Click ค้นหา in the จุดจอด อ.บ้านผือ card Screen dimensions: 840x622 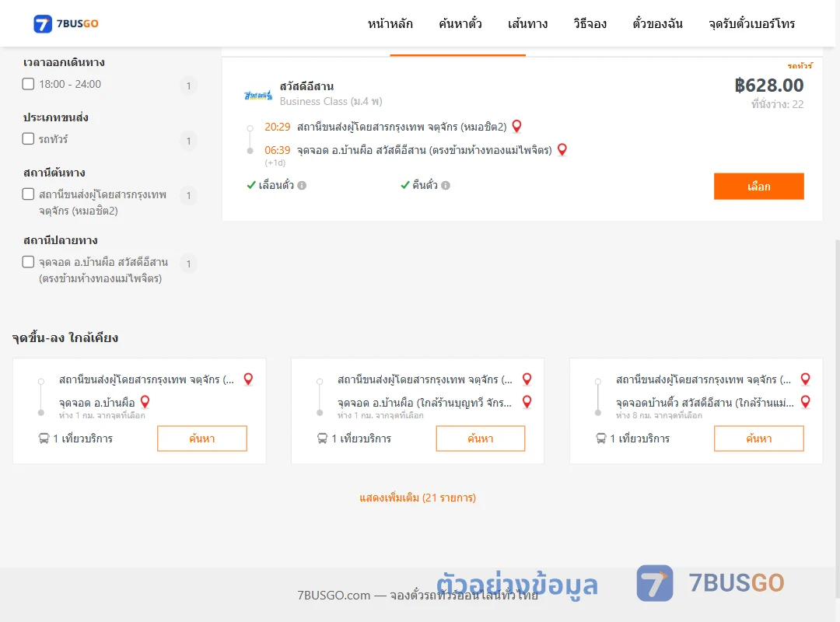coord(202,439)
